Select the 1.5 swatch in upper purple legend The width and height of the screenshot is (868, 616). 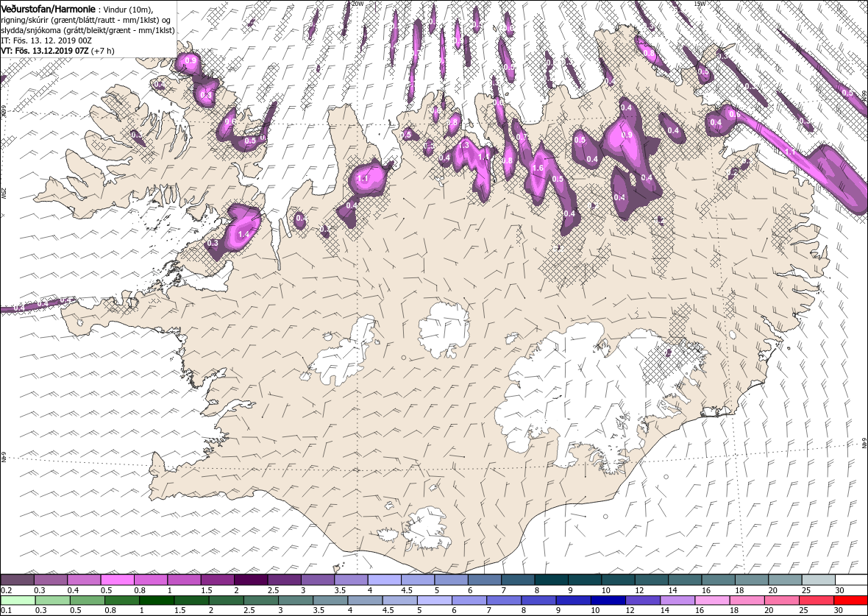click(218, 579)
